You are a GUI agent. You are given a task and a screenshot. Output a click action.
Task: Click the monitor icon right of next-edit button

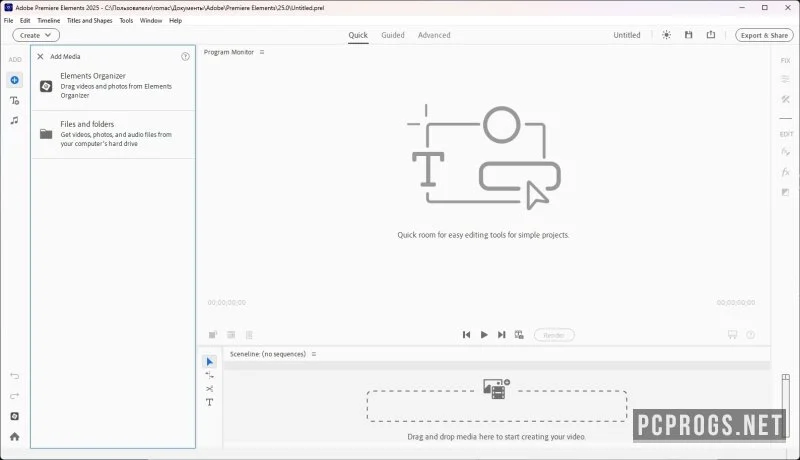pos(519,335)
